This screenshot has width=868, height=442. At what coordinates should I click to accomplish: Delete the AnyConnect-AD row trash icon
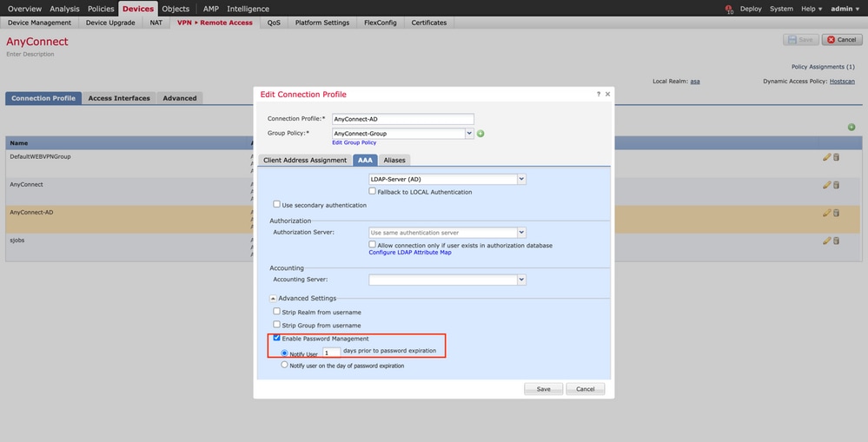(837, 213)
